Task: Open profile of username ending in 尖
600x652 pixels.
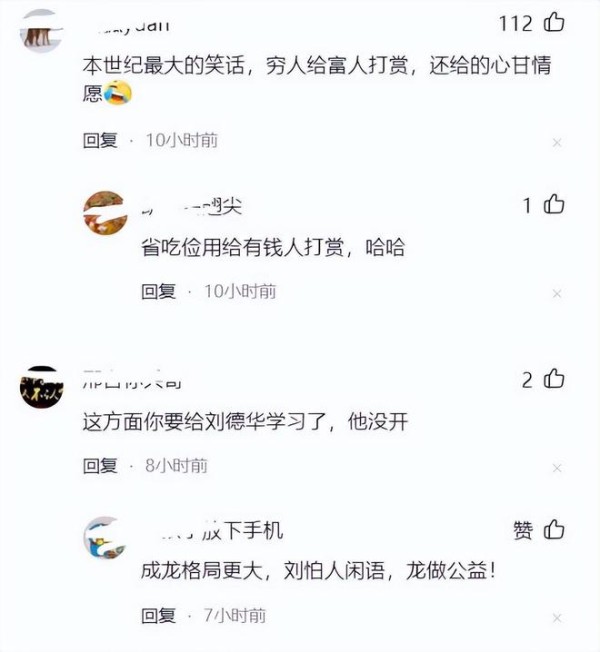Action: click(x=192, y=207)
